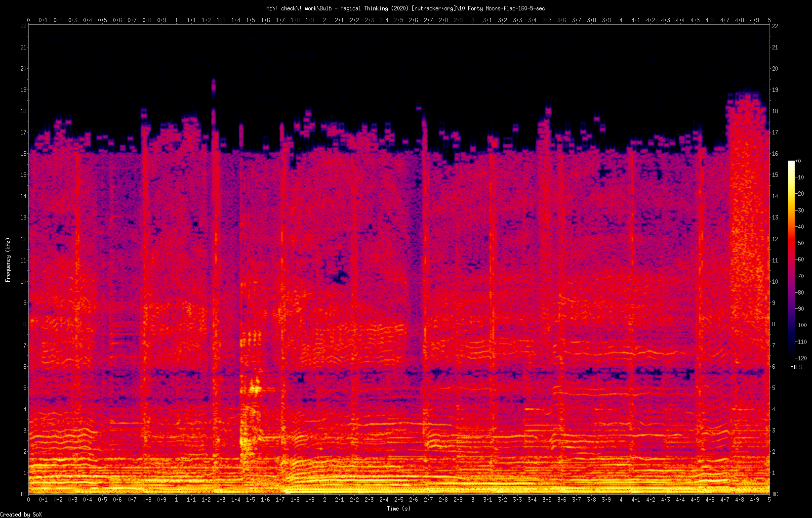This screenshot has width=812, height=518.
Task: Click the -120 dBFS label at legend bottom
Action: coord(801,358)
